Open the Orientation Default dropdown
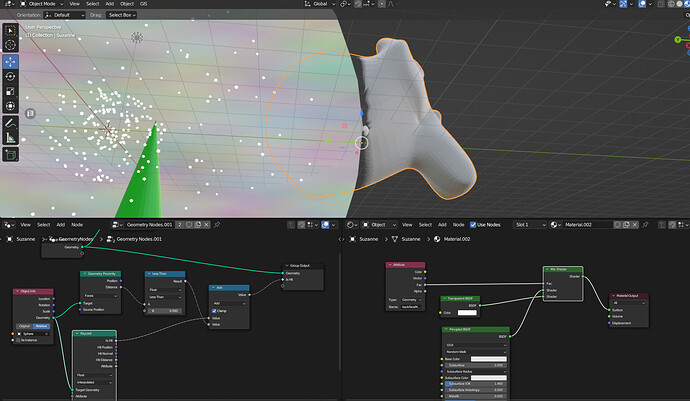690x401 pixels. (64, 15)
